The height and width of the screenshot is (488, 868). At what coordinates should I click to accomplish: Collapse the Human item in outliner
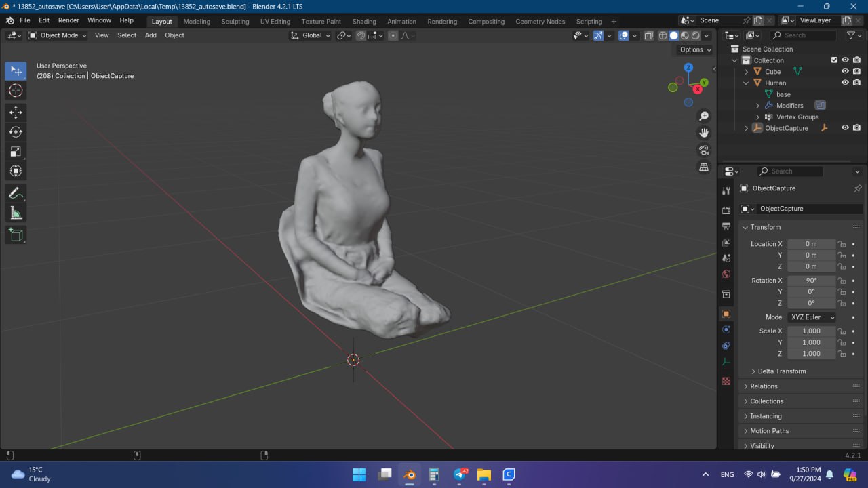tap(747, 83)
